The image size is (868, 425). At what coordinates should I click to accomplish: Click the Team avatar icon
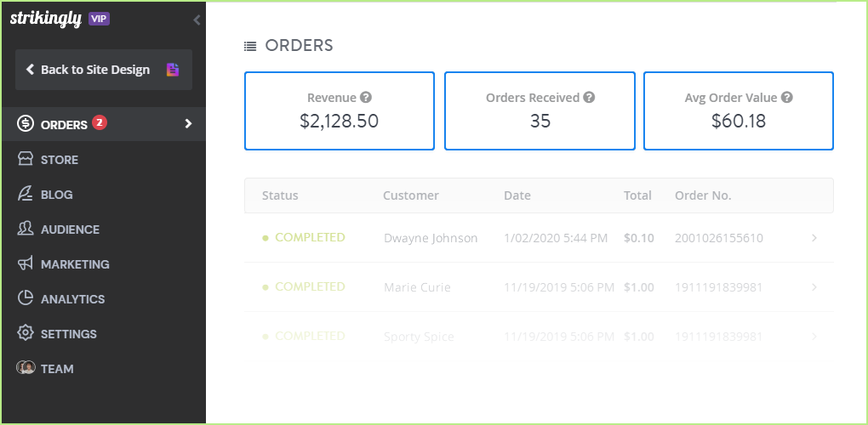26,368
